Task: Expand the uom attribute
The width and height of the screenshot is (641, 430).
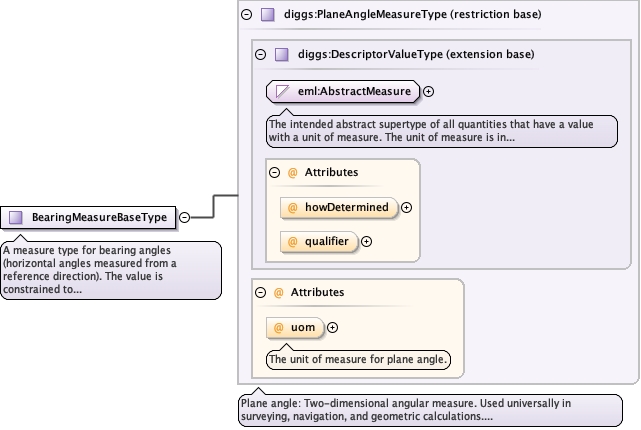Action: (333, 327)
